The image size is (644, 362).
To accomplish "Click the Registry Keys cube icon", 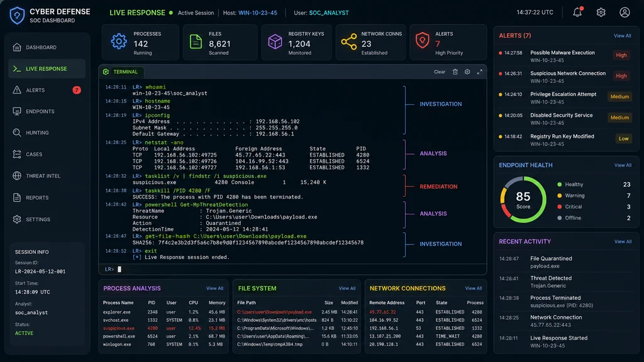I will (x=275, y=41).
